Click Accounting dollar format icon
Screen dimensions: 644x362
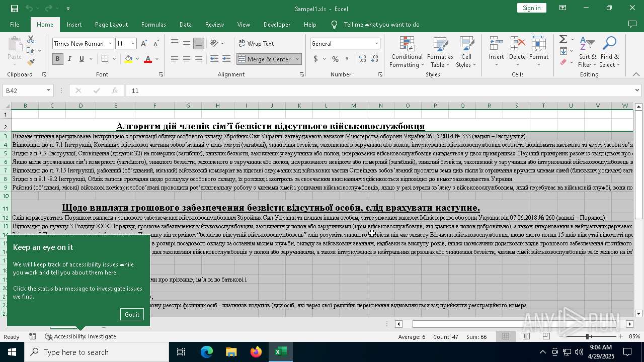316,59
